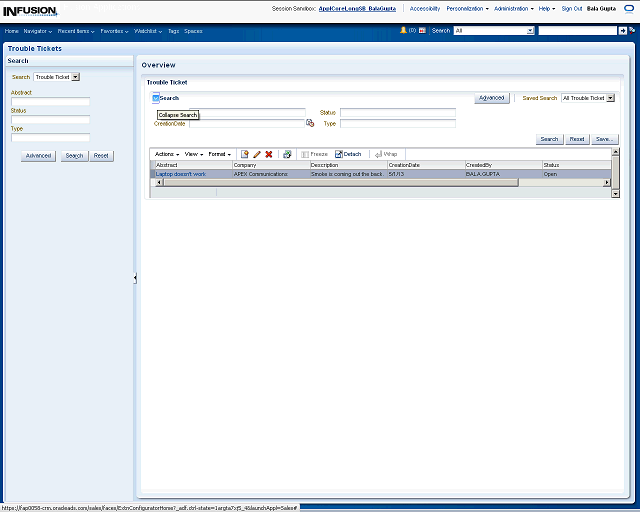
Task: Sort by the CreationDate column header
Action: pos(426,165)
